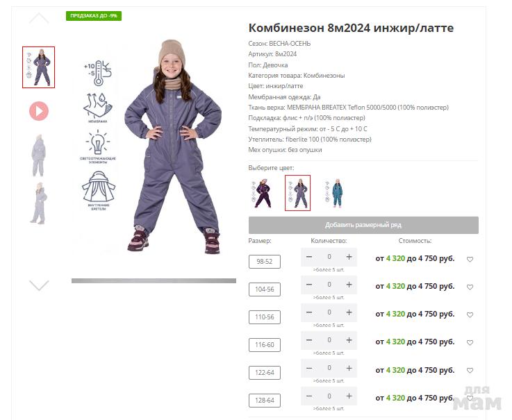
Task: Click quantity field for size 122-64
Action: [329, 368]
